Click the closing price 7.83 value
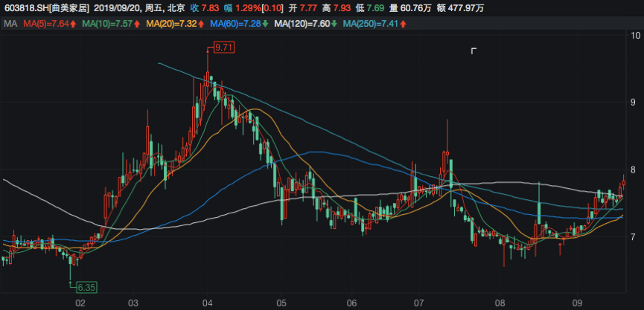This screenshot has height=310, width=644. (209, 7)
